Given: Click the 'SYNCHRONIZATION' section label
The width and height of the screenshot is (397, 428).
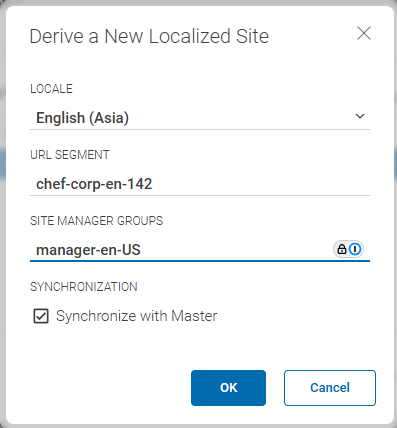Looking at the screenshot, I should 84,287.
